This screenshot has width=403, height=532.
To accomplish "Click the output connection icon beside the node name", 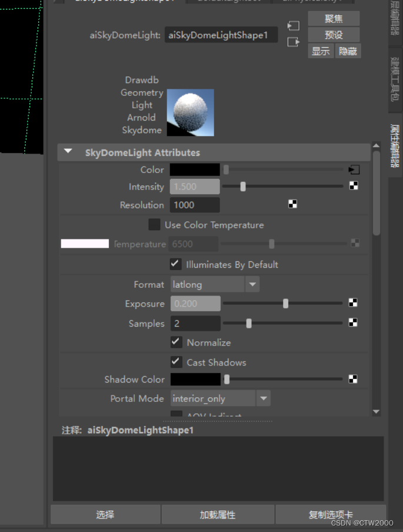I will coord(294,42).
